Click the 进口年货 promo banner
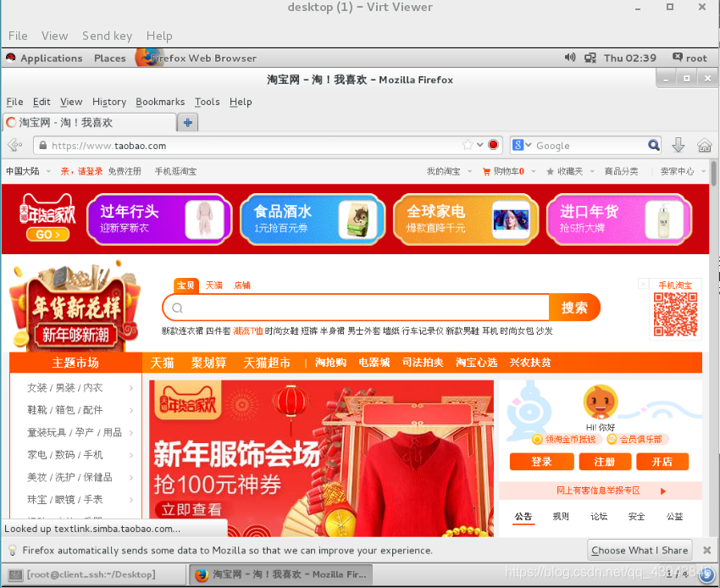720x588 pixels. [x=619, y=219]
